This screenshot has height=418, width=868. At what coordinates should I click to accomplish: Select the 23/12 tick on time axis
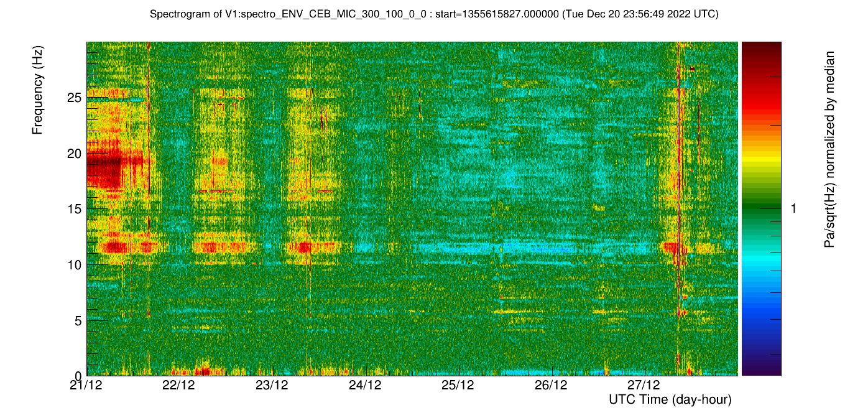272,385
